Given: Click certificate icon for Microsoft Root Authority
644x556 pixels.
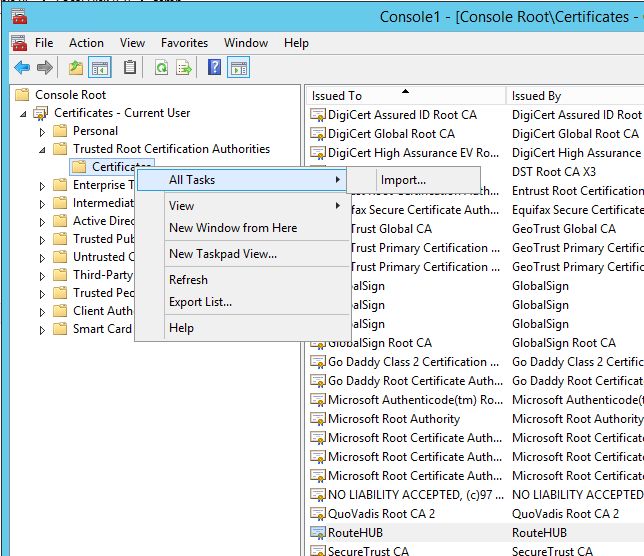Looking at the screenshot, I should pos(318,419).
